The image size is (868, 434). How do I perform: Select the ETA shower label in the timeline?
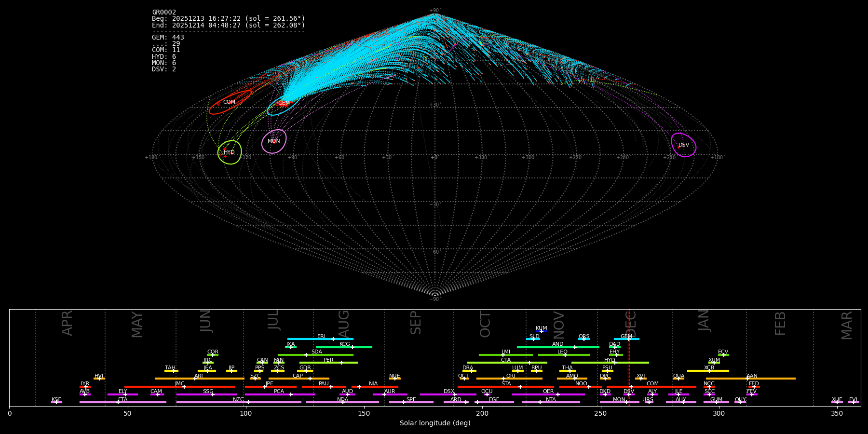[x=123, y=399]
